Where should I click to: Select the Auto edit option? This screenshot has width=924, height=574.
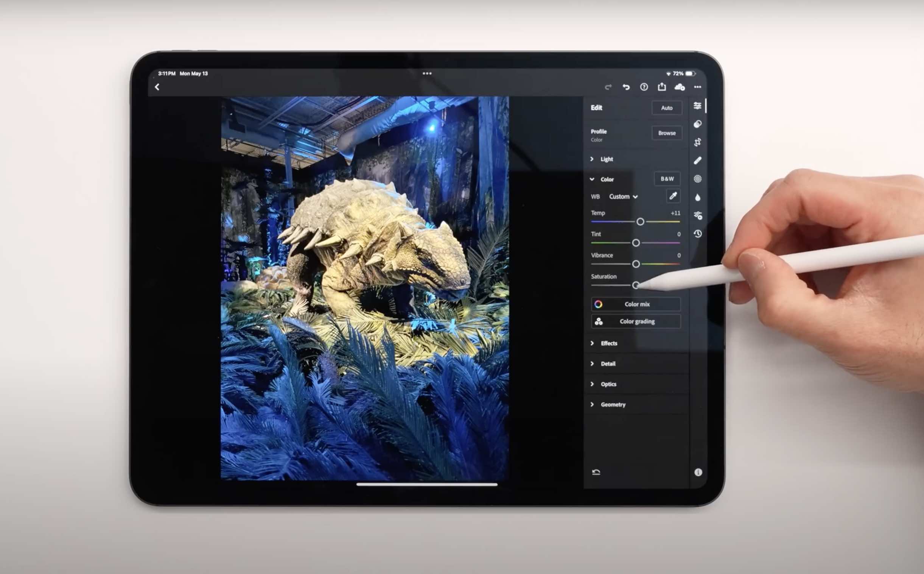[667, 108]
